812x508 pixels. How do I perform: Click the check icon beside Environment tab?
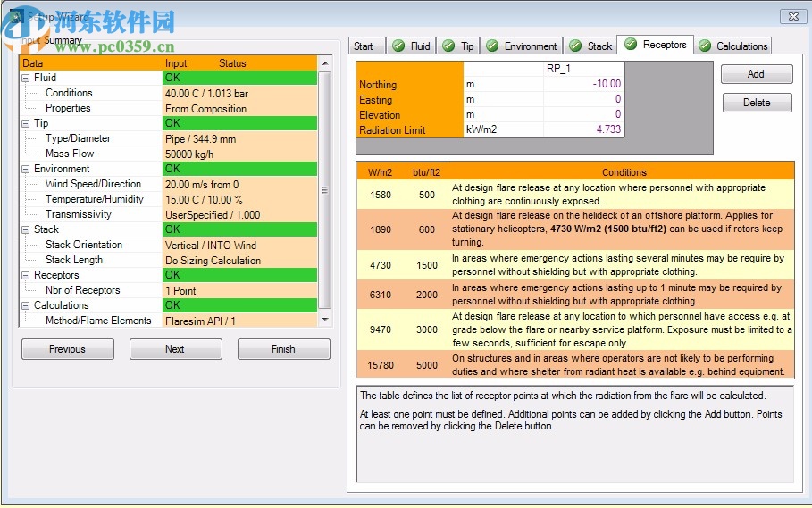(492, 46)
